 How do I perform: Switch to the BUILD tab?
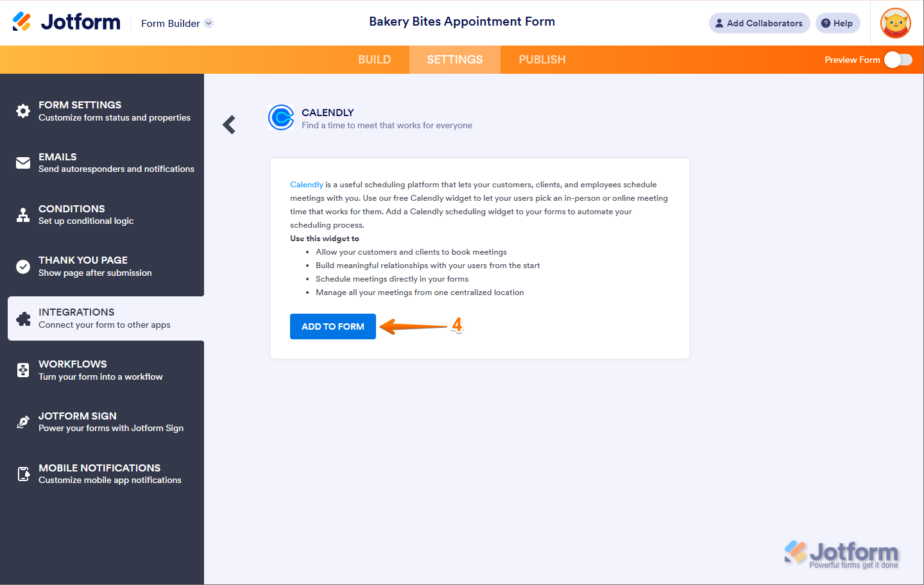coord(374,60)
